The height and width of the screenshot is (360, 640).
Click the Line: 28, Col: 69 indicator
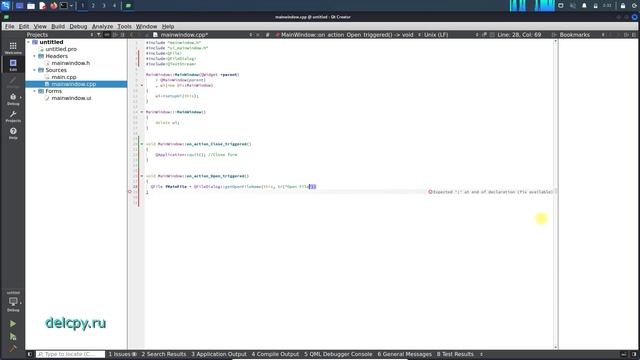[519, 35]
